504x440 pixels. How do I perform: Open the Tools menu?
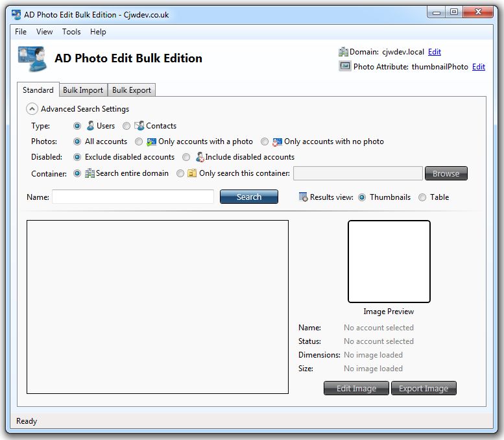[71, 32]
